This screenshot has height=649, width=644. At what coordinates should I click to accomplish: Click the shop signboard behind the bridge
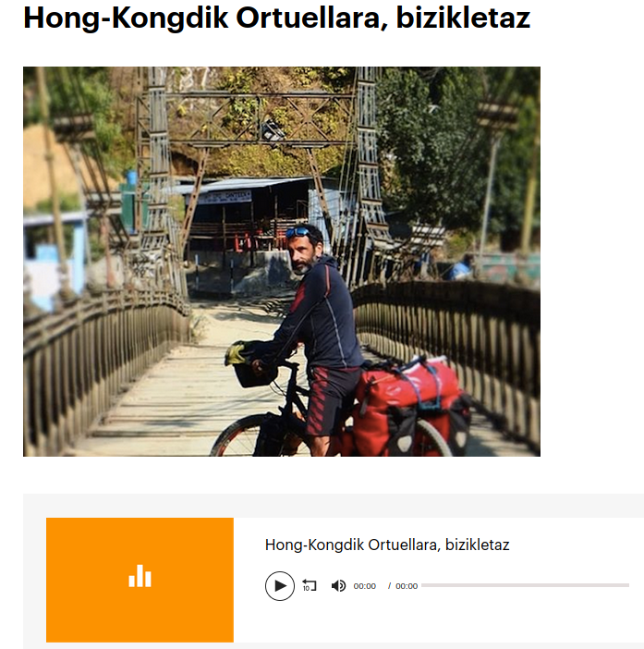click(x=224, y=197)
